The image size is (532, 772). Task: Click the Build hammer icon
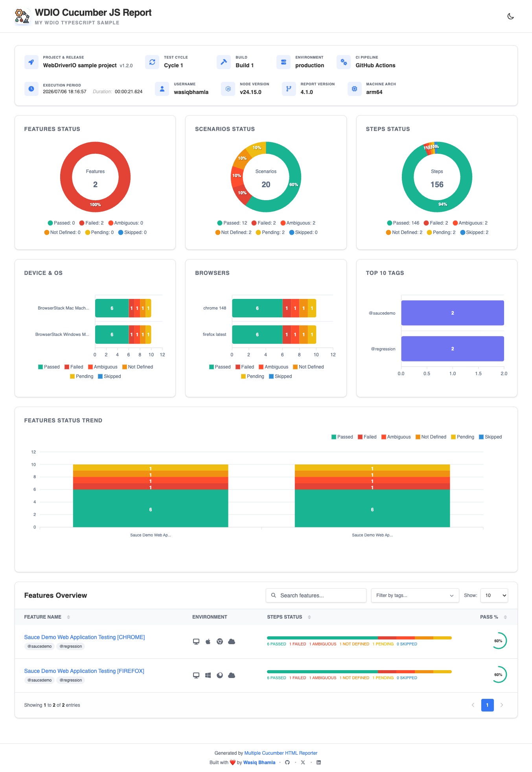[224, 62]
